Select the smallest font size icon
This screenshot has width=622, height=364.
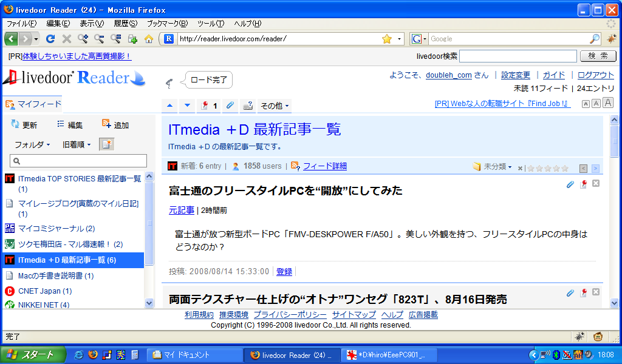(586, 104)
